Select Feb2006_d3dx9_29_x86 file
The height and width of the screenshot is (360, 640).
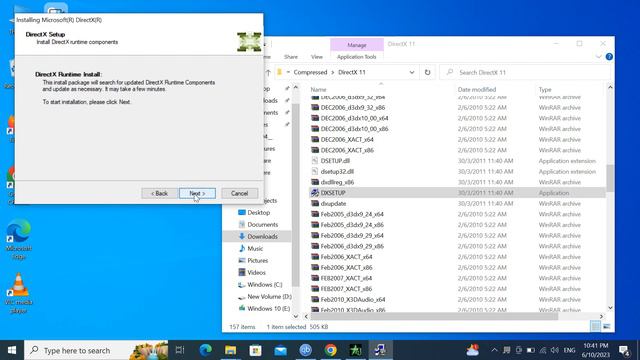coord(352,246)
